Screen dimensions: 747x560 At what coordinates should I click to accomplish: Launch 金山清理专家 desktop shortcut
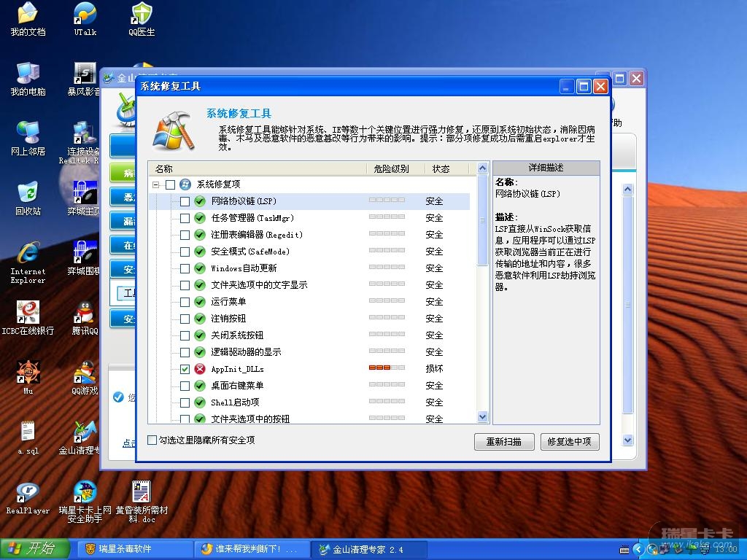pyautogui.click(x=81, y=438)
